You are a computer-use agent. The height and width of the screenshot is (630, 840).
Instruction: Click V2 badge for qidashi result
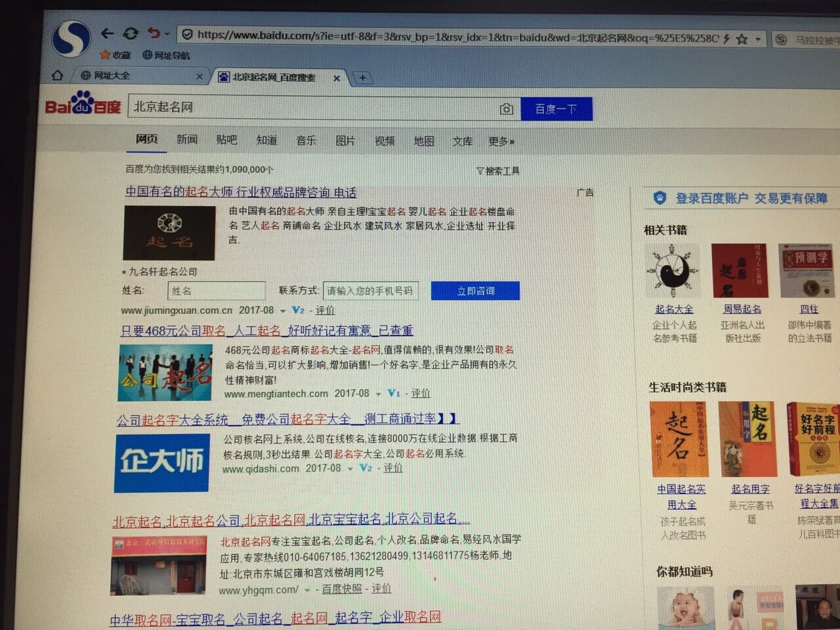tap(366, 468)
